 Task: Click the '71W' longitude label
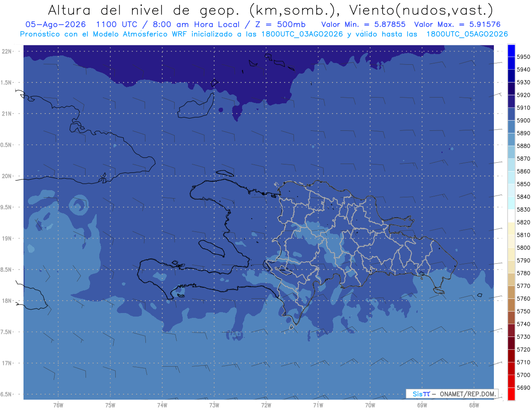click(x=318, y=405)
